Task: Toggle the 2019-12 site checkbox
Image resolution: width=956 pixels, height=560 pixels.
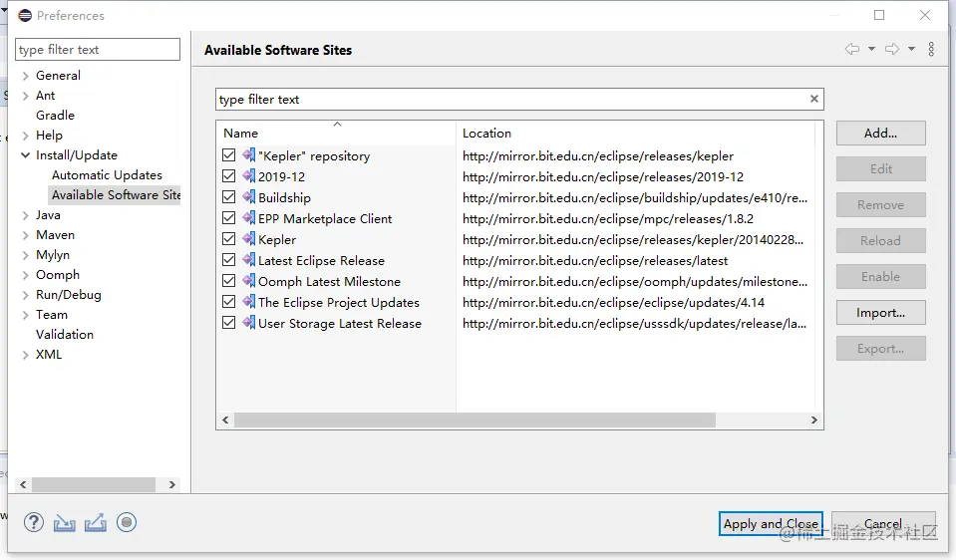Action: click(x=228, y=176)
